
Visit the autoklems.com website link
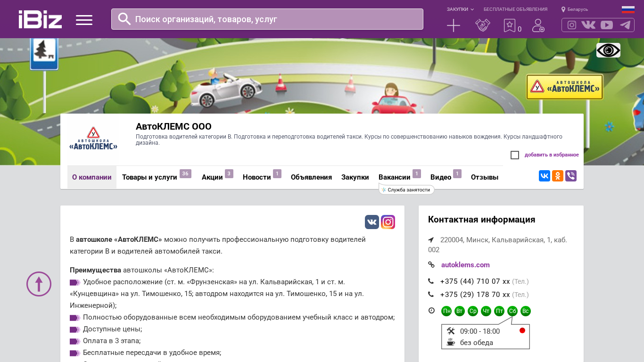[x=465, y=265]
